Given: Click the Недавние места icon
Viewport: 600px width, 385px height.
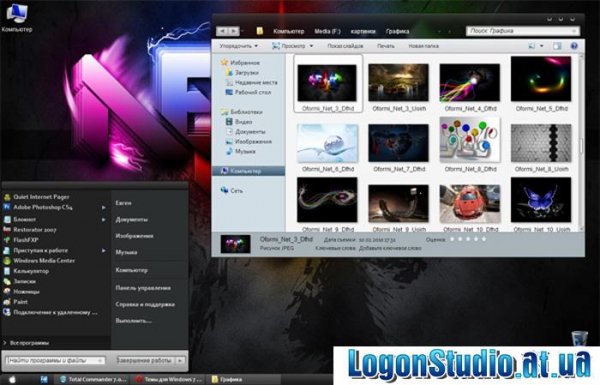Looking at the screenshot, I should tap(229, 82).
